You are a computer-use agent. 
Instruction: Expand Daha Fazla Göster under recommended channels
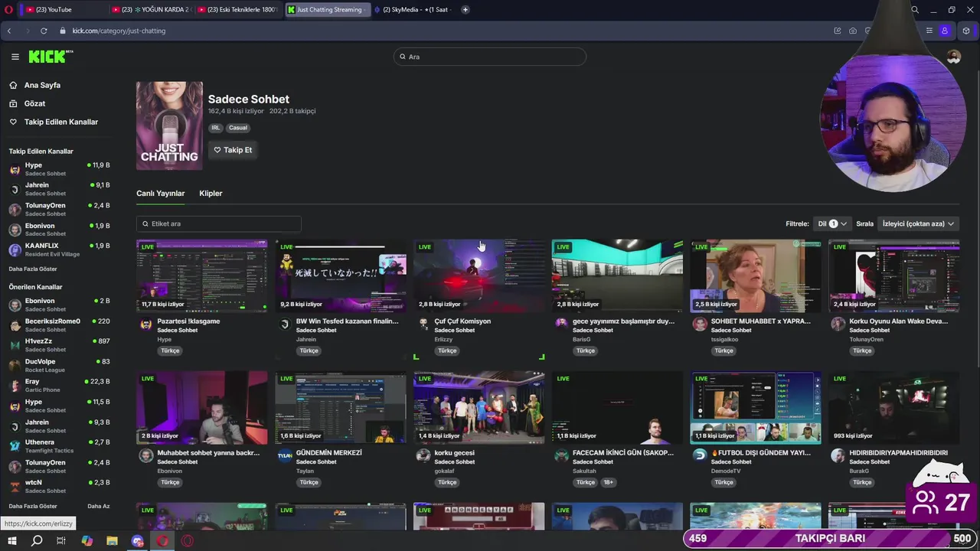point(33,506)
